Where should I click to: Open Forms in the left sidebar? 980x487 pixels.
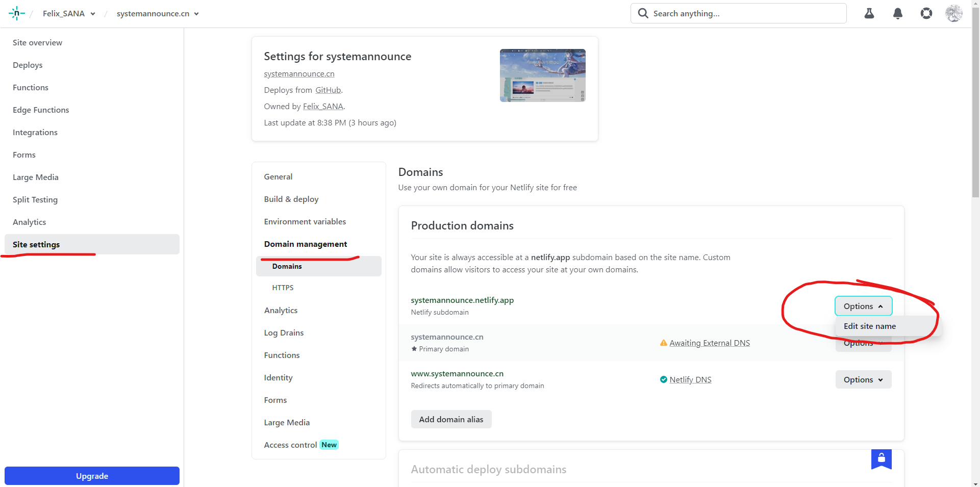(x=24, y=155)
